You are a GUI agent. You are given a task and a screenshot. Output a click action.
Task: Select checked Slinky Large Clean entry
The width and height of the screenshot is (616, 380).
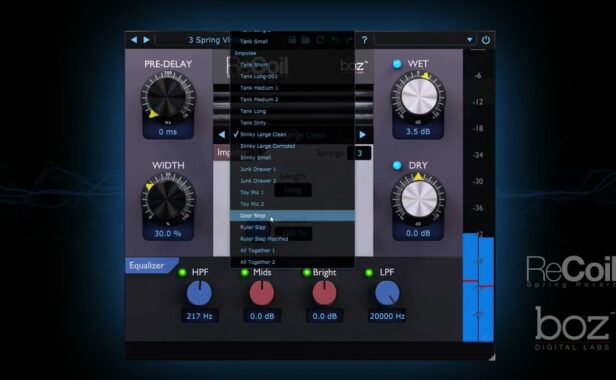click(292, 134)
